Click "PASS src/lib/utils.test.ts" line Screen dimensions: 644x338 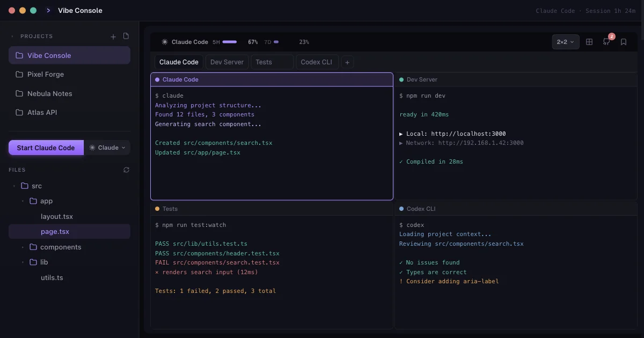201,244
